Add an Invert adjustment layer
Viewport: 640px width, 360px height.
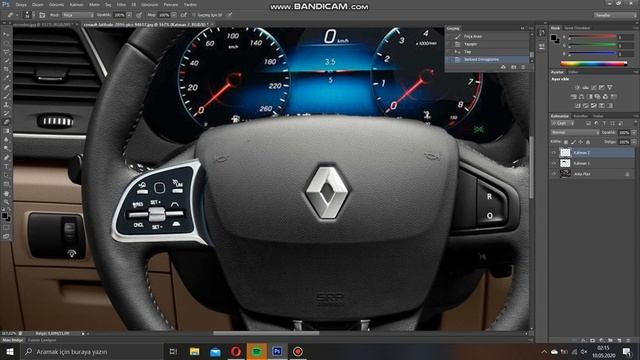577,106
